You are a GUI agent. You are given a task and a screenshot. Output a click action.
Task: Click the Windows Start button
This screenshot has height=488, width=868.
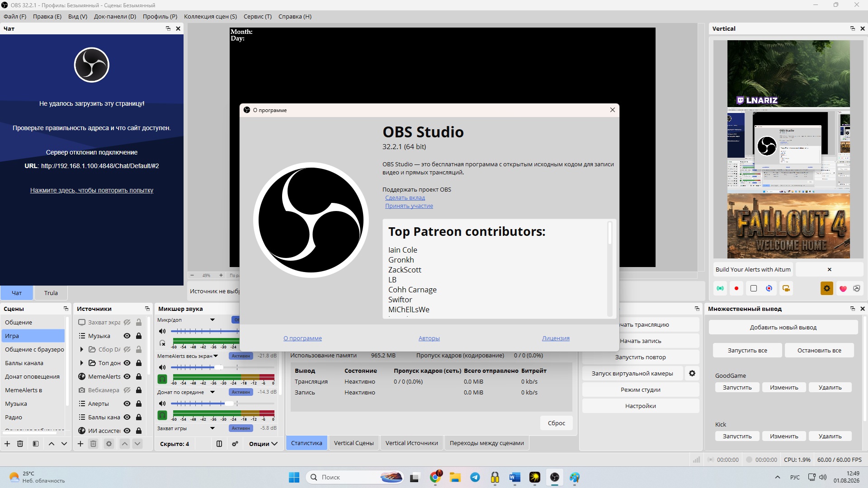tap(294, 477)
